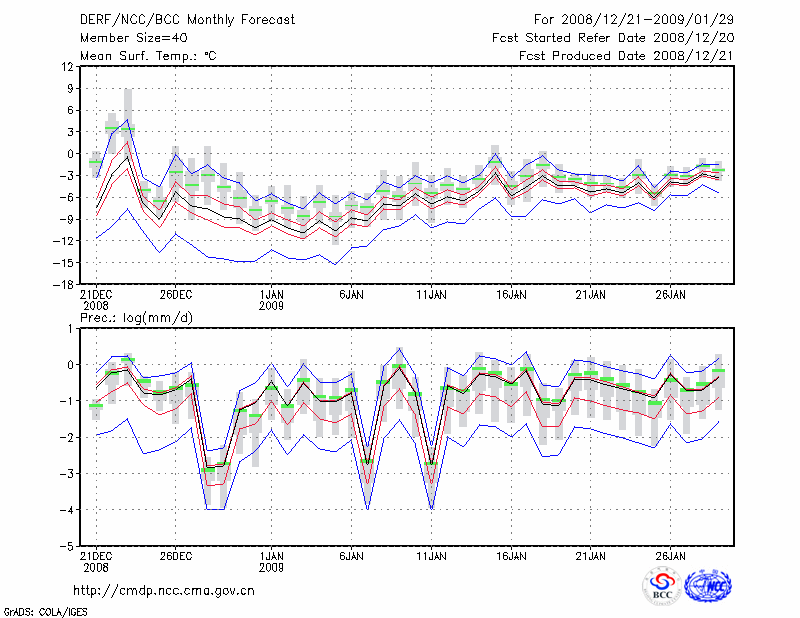Viewport: 800px width, 618px height.
Task: Click the 16JAN label under precipitation chart
Action: point(511,556)
